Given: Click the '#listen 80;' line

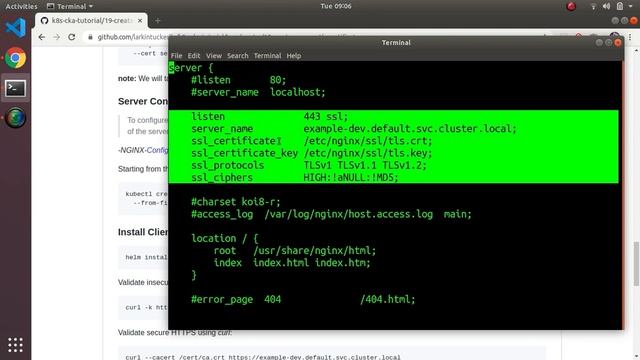Looking at the screenshot, I should click(x=239, y=80).
